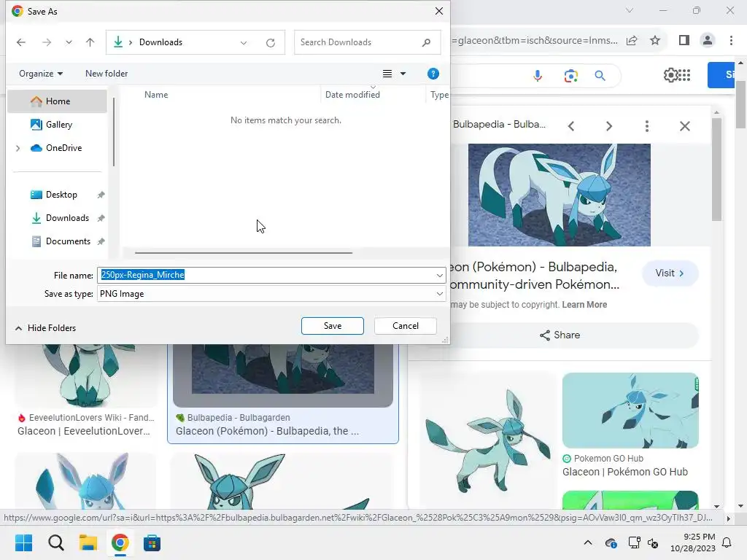This screenshot has width=747, height=560.
Task: Show hidden tray icons
Action: point(588,542)
